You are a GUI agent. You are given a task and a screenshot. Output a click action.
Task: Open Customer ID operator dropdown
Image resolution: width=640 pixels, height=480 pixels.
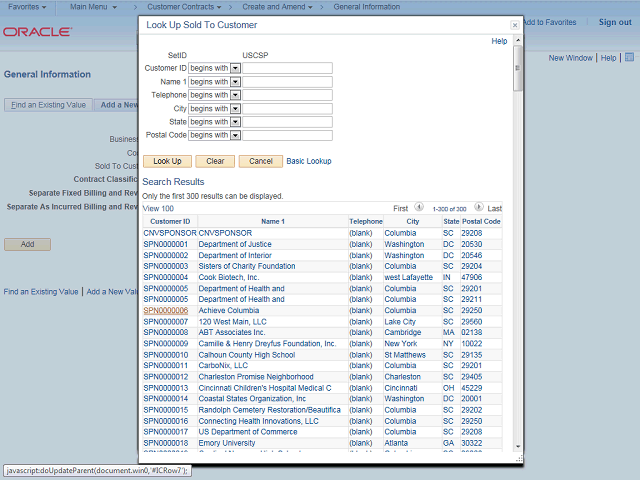(236, 68)
